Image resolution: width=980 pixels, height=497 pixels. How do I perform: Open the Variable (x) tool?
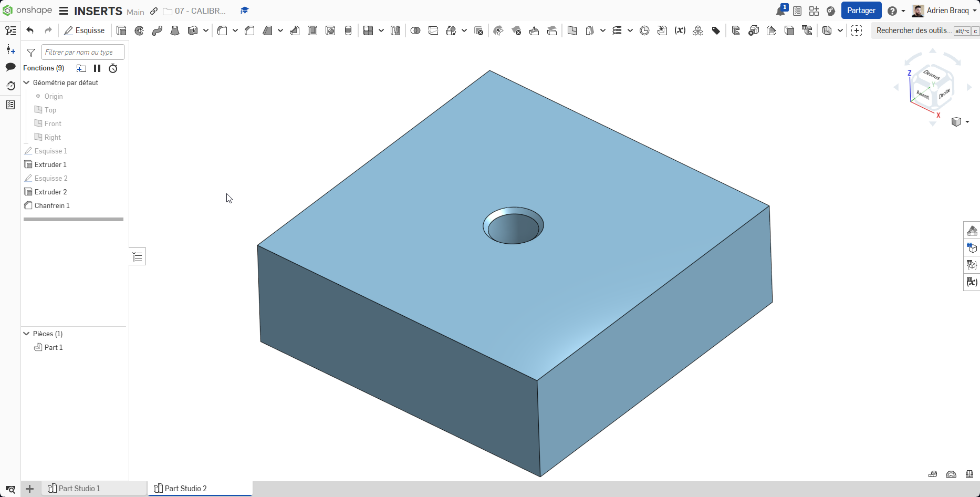point(680,30)
